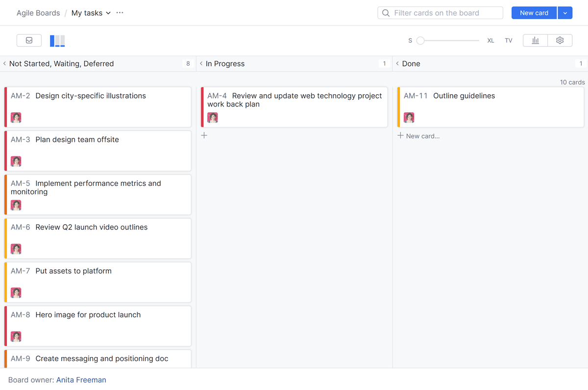Collapse the Done column header
Screen dimensions: 588x390
coord(397,63)
